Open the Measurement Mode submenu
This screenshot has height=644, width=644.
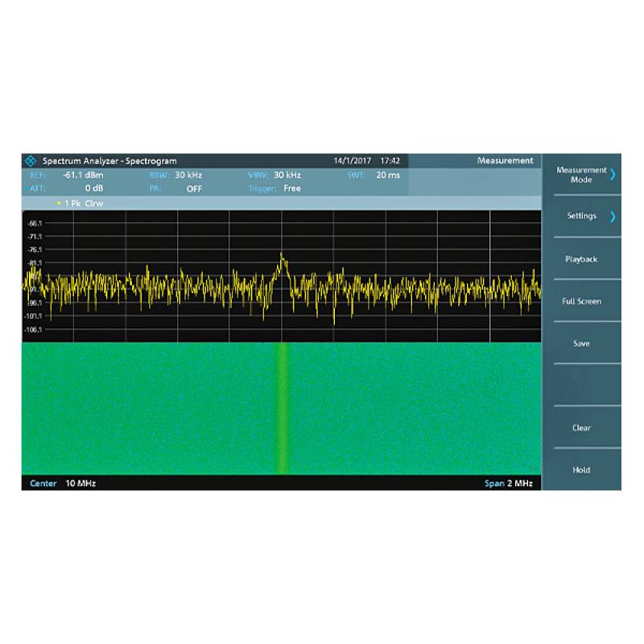(581, 175)
